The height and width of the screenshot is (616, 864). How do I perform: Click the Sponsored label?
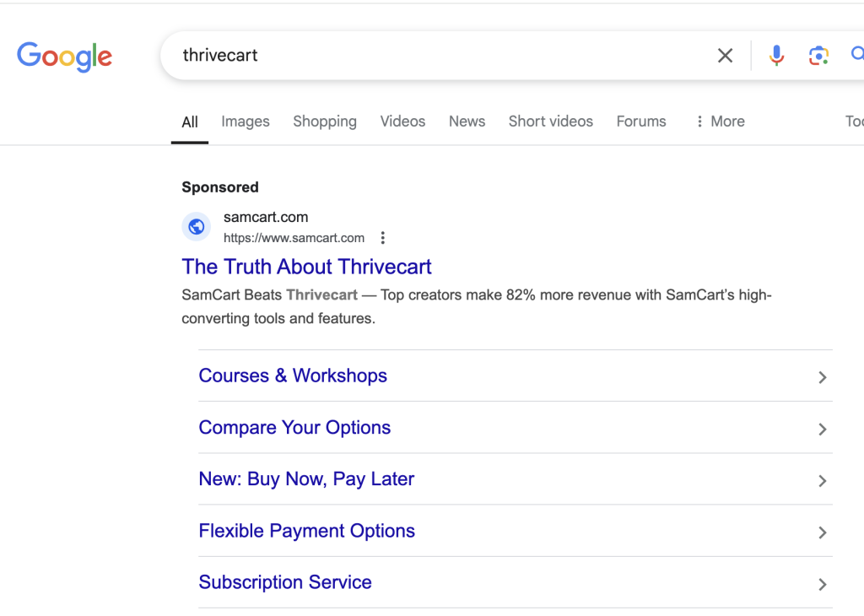(220, 187)
